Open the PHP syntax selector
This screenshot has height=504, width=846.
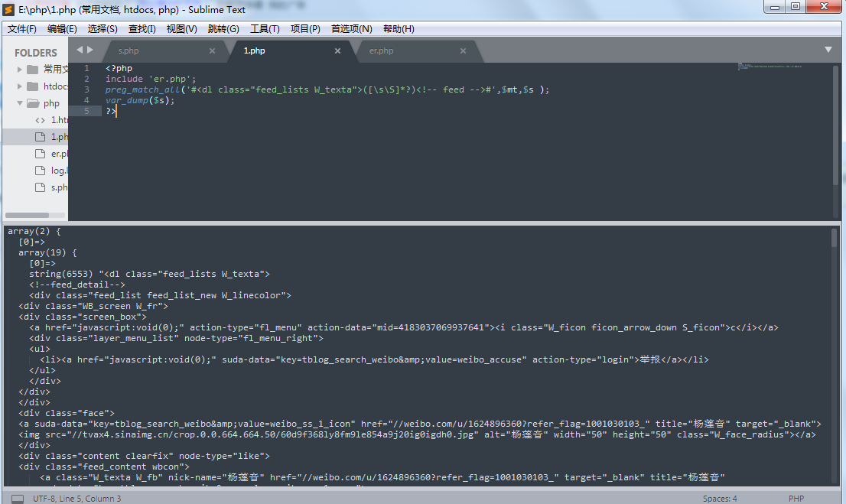tap(796, 499)
